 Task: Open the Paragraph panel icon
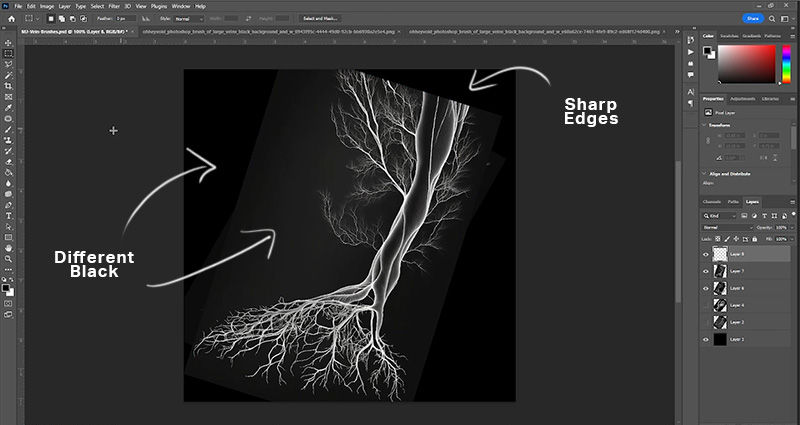click(690, 104)
